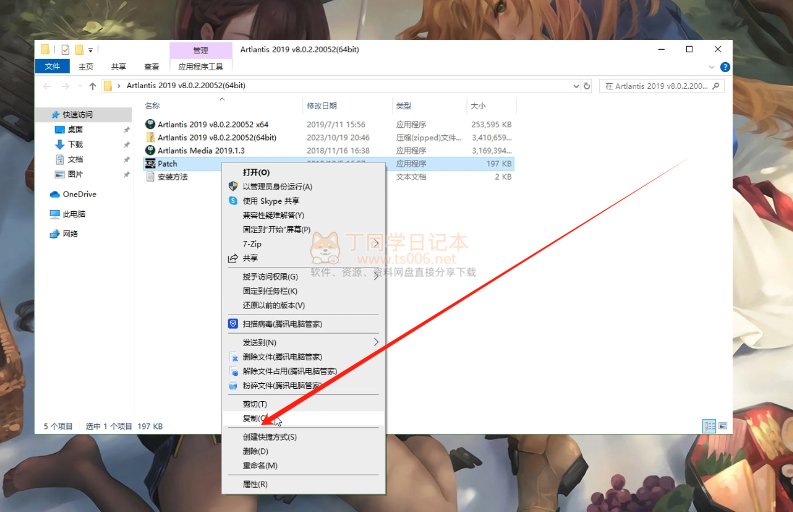
Task: Open the 文件 ribbon tab
Action: click(52, 66)
